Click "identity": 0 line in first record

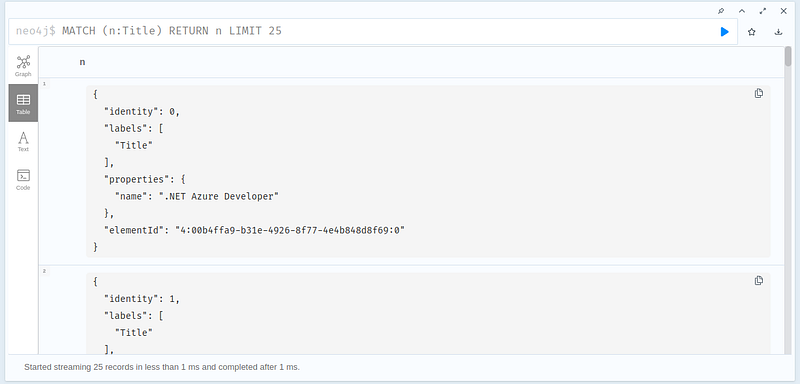click(142, 112)
